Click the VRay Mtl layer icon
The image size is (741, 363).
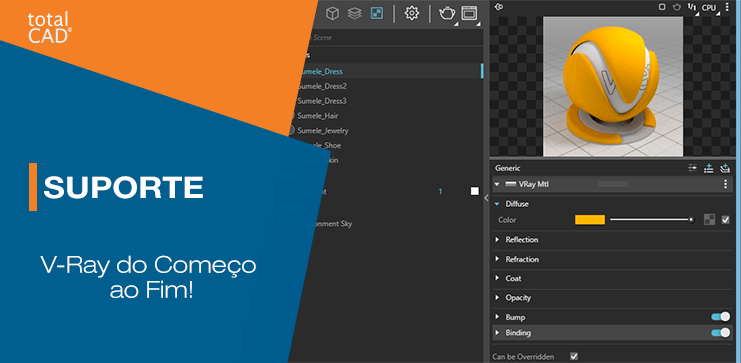[x=510, y=184]
